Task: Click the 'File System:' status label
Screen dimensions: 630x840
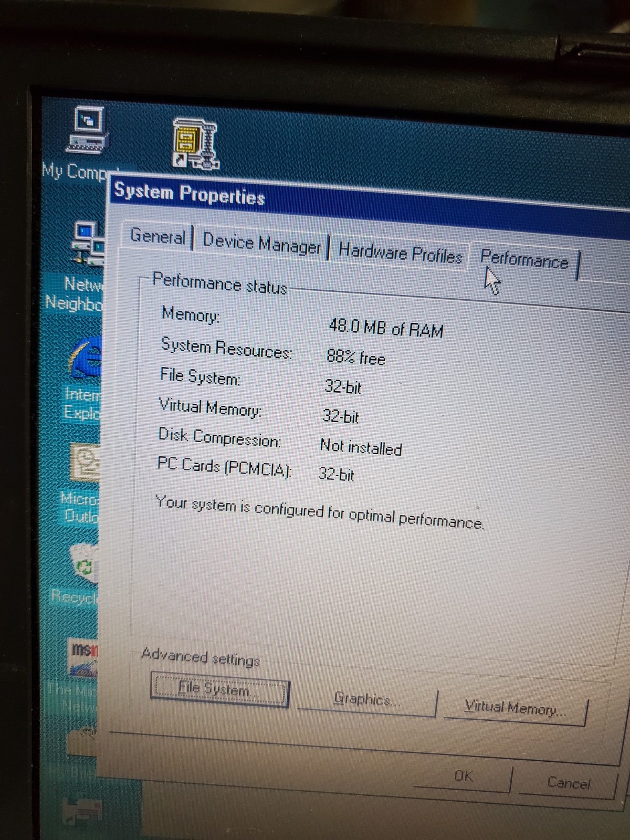Action: pyautogui.click(x=200, y=377)
